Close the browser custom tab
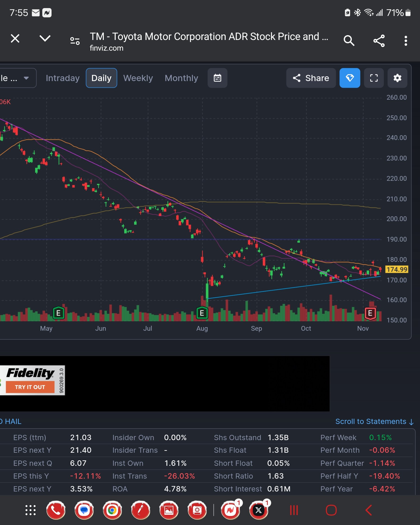The width and height of the screenshot is (420, 525). pyautogui.click(x=15, y=39)
